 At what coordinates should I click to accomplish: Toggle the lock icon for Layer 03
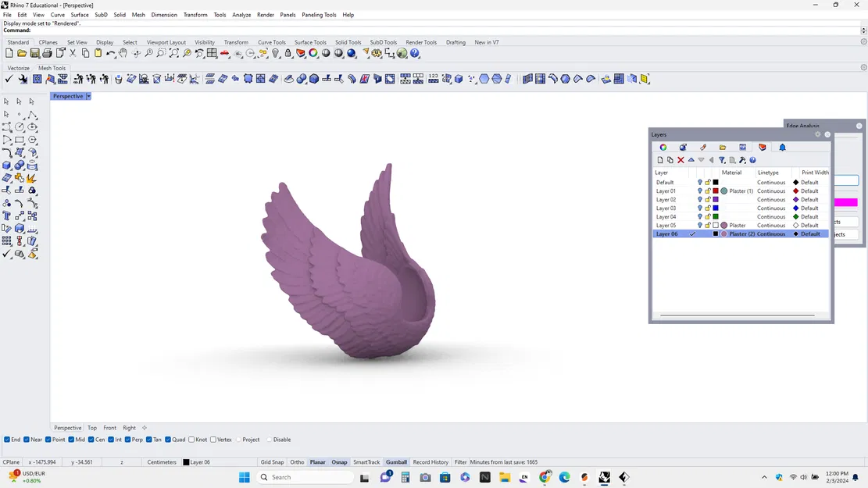coord(708,208)
